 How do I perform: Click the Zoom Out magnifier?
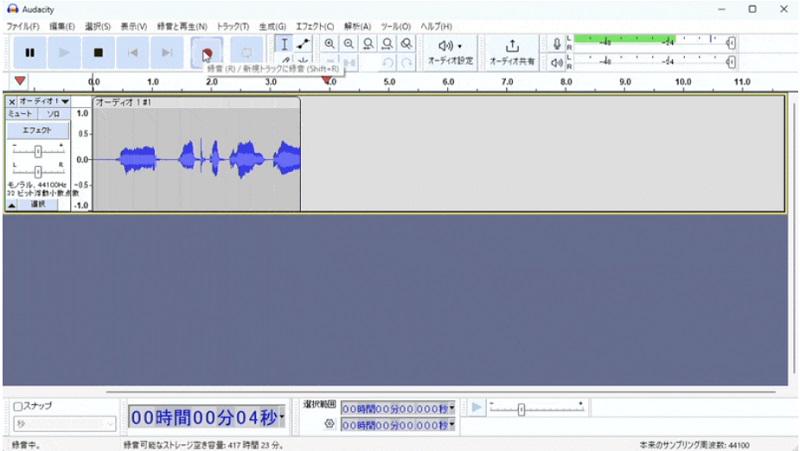[348, 44]
